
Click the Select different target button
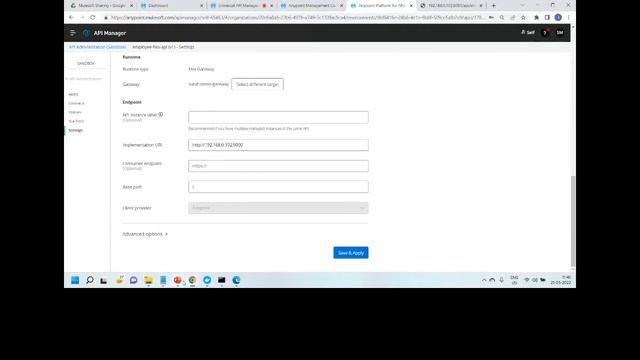click(x=258, y=84)
